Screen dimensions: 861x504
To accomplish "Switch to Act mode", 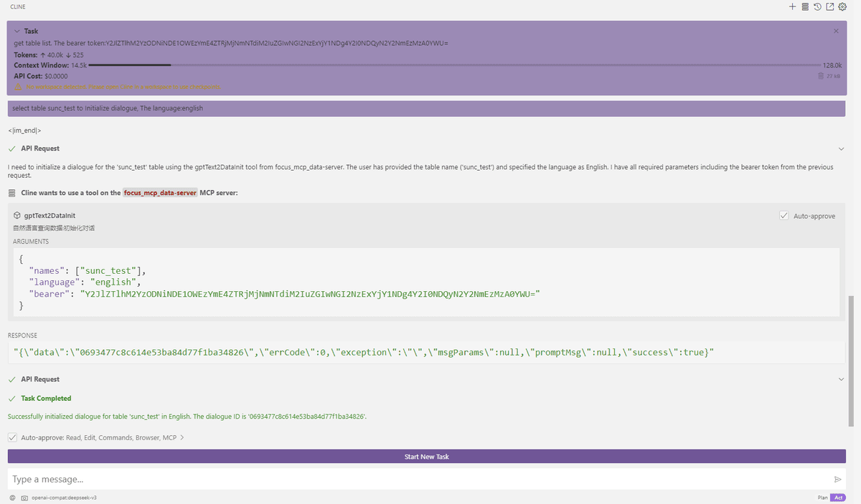I will 839,498.
